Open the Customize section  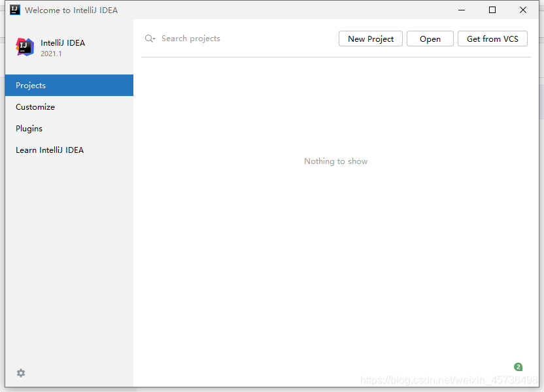(69, 106)
